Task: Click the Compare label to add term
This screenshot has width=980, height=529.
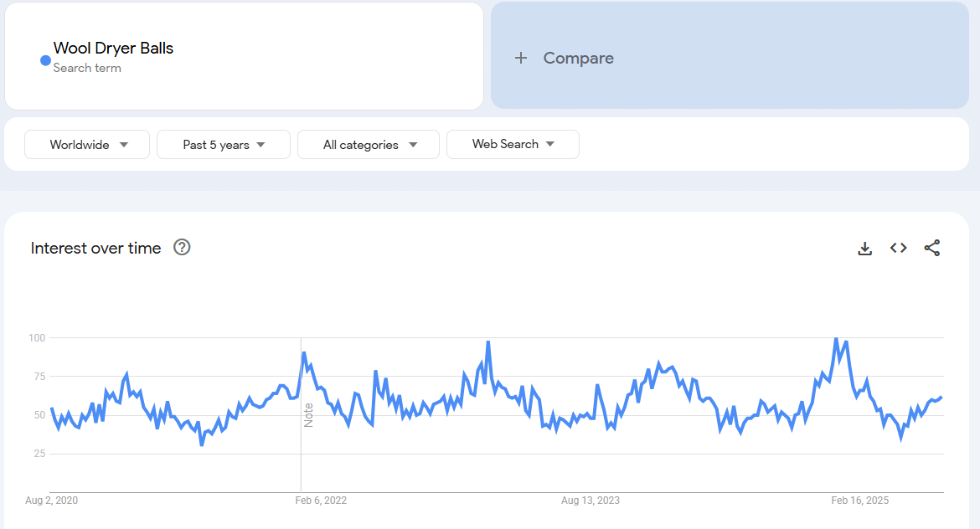Action: [x=578, y=58]
